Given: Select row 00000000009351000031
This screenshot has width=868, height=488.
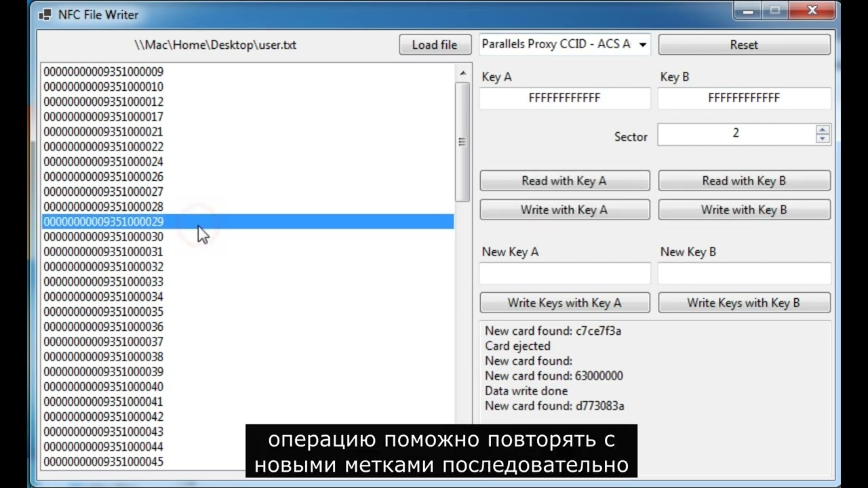Looking at the screenshot, I should tap(248, 251).
